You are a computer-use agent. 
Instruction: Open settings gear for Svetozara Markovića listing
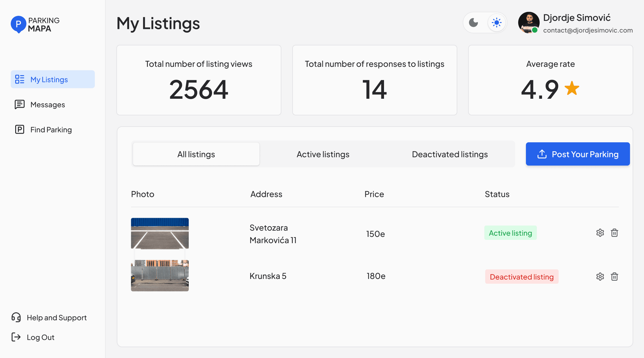tap(600, 233)
